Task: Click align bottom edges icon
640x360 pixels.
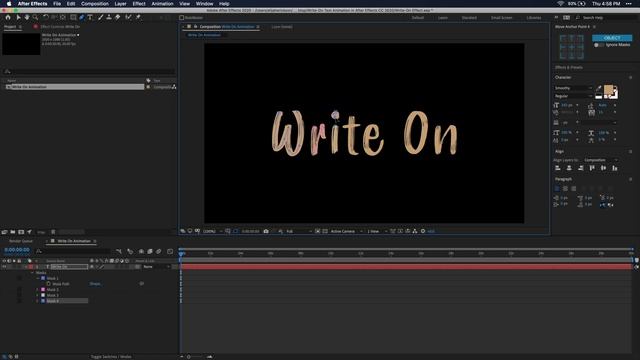Action: tap(615, 168)
